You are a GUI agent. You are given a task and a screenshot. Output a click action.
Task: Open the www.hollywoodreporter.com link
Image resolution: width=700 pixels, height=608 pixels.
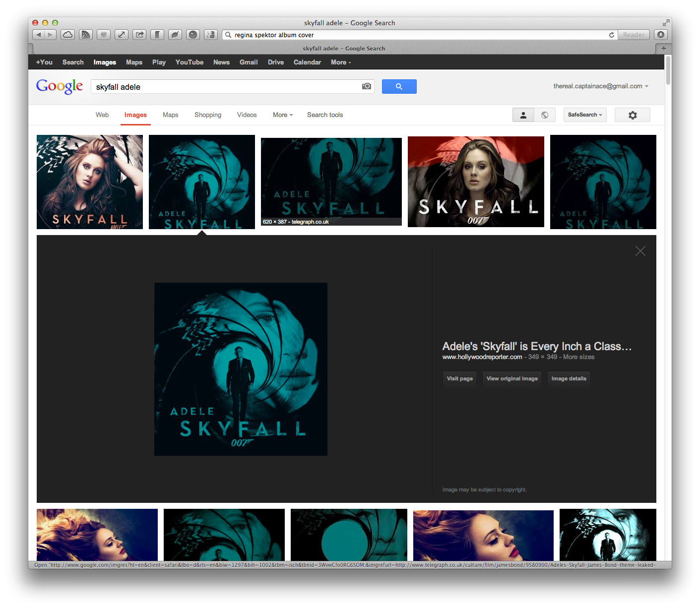(x=482, y=357)
